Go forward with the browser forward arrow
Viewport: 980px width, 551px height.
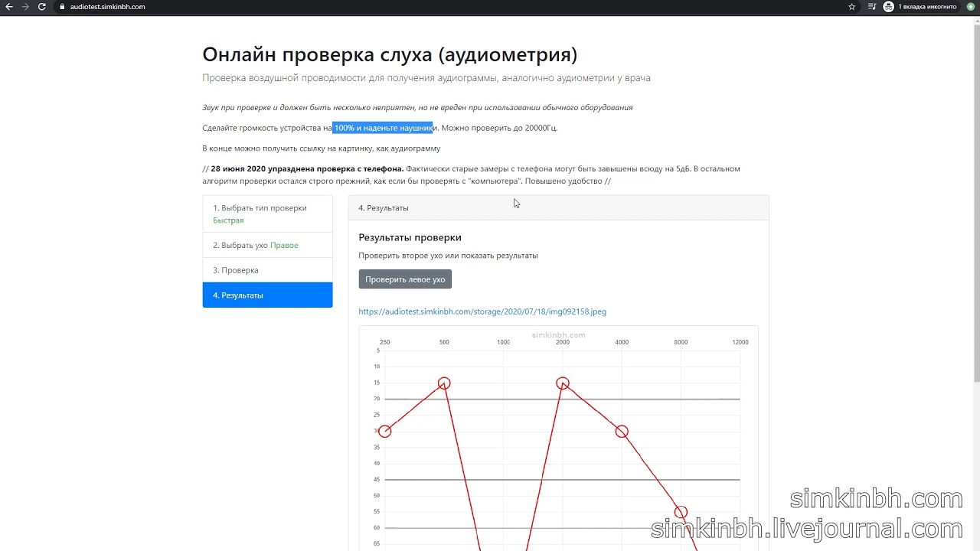tap(26, 7)
